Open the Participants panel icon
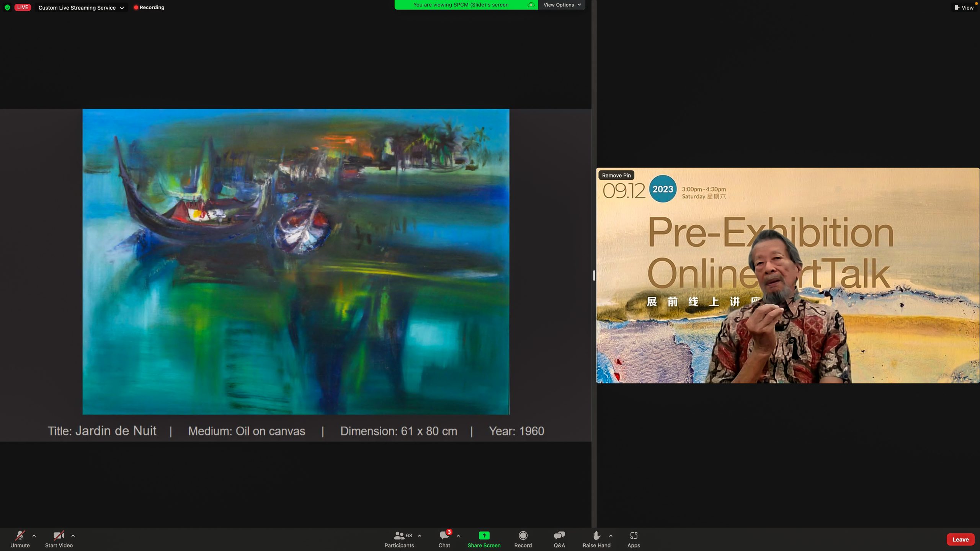 399,535
